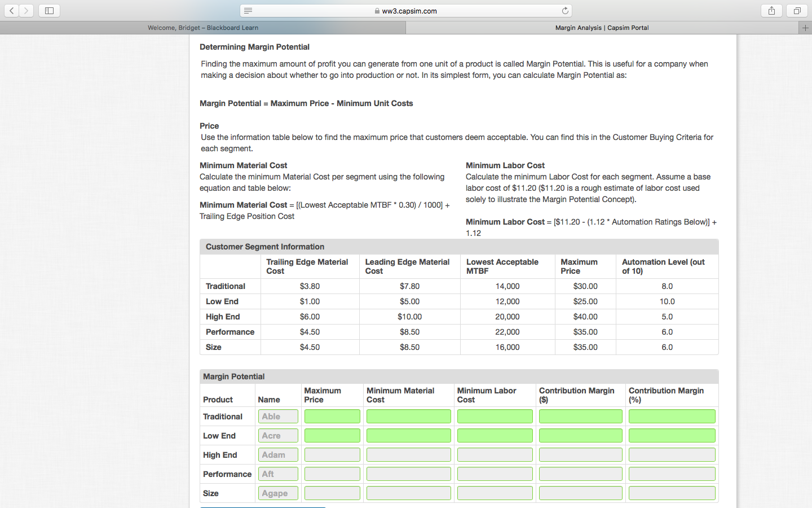Click Able's Maximum Price input field
The height and width of the screenshot is (508, 812).
332,416
